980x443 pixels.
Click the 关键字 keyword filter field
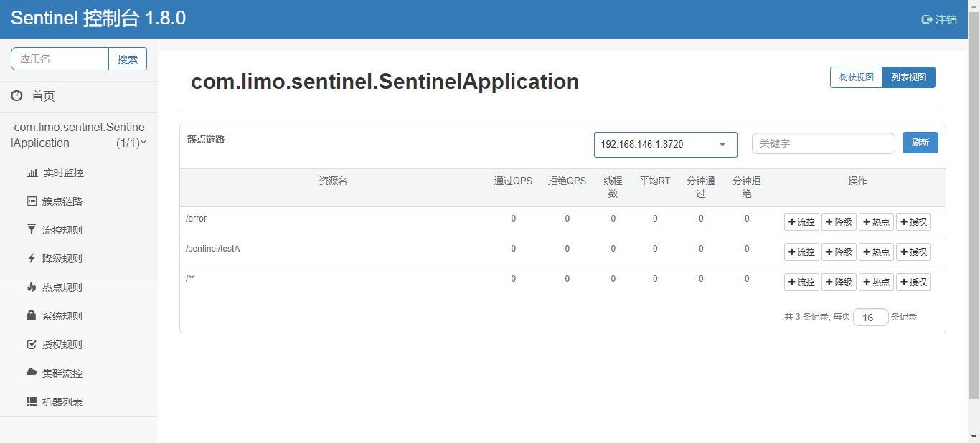pyautogui.click(x=823, y=143)
